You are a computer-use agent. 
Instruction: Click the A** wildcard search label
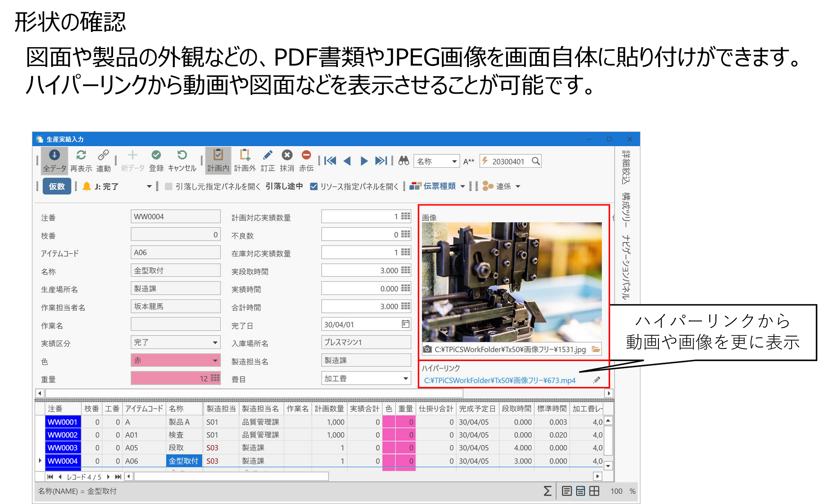468,162
